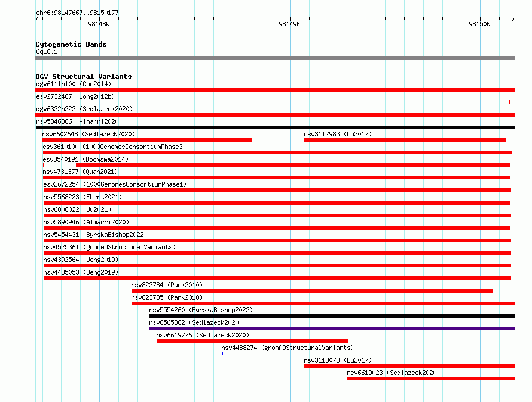Open variant dgv6332n223 (Sedlazeck2020) label
The image size is (532, 402).
click(84, 109)
